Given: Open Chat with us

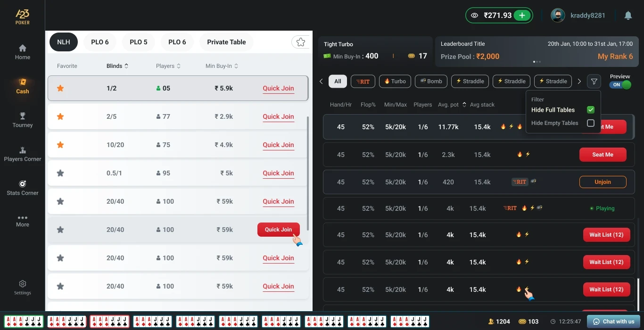Looking at the screenshot, I should coord(614,322).
